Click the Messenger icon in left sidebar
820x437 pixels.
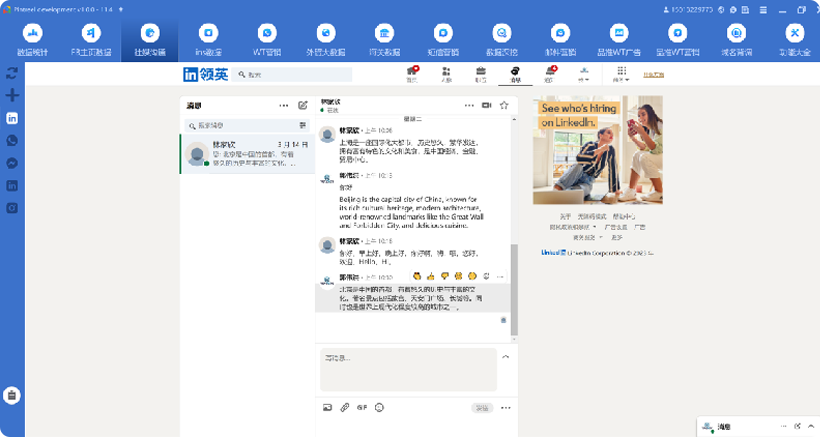point(12,163)
